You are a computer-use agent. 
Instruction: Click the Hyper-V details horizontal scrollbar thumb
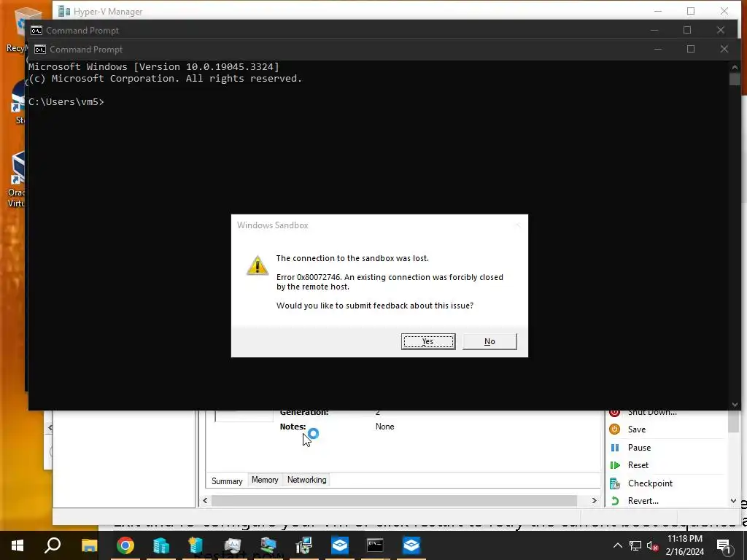tap(394, 500)
